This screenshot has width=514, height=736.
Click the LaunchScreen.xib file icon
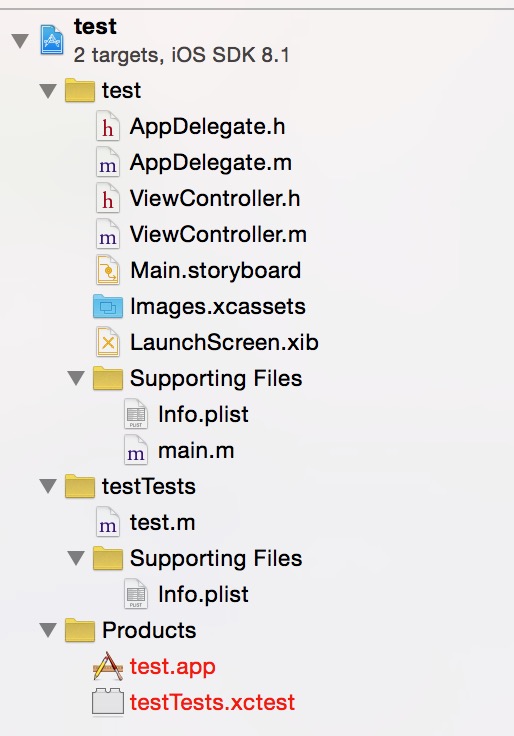click(107, 342)
